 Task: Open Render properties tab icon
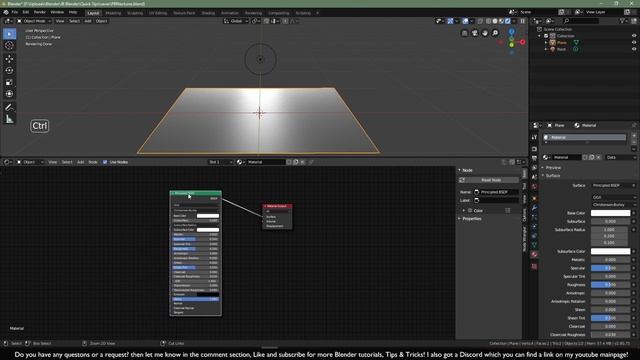click(x=534, y=149)
